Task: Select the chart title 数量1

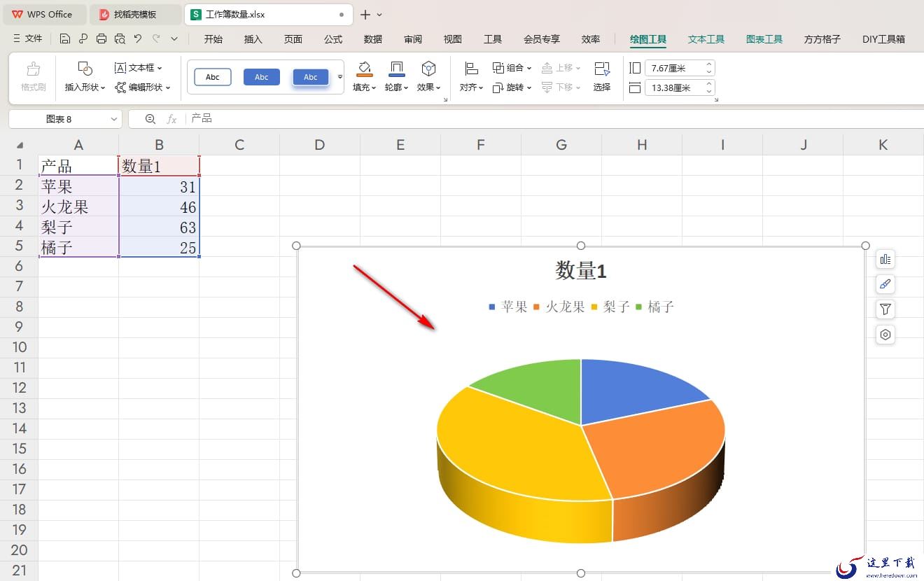Action: 580,270
